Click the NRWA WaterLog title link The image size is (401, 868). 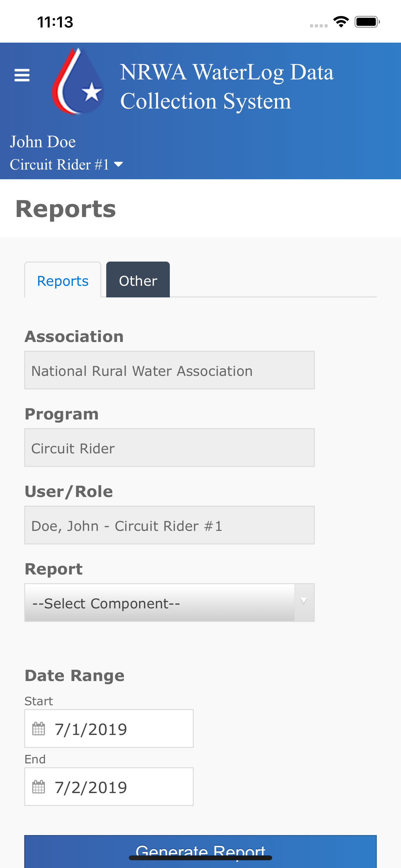click(x=227, y=85)
